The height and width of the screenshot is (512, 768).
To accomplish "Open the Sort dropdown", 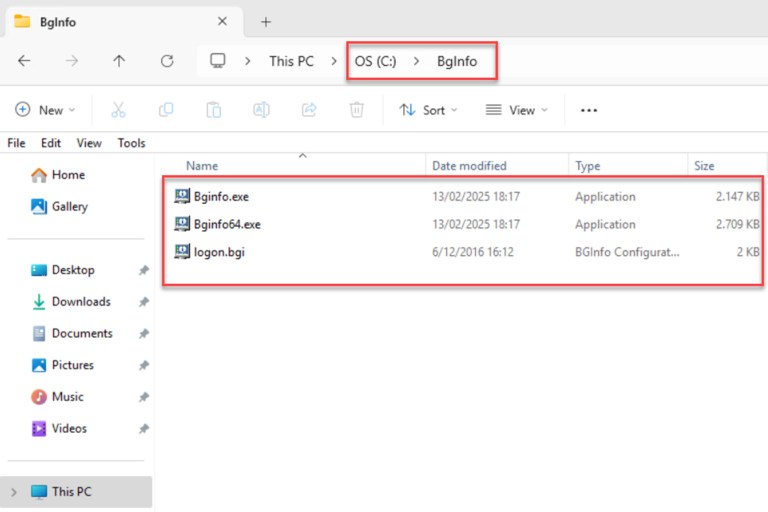I will [428, 110].
